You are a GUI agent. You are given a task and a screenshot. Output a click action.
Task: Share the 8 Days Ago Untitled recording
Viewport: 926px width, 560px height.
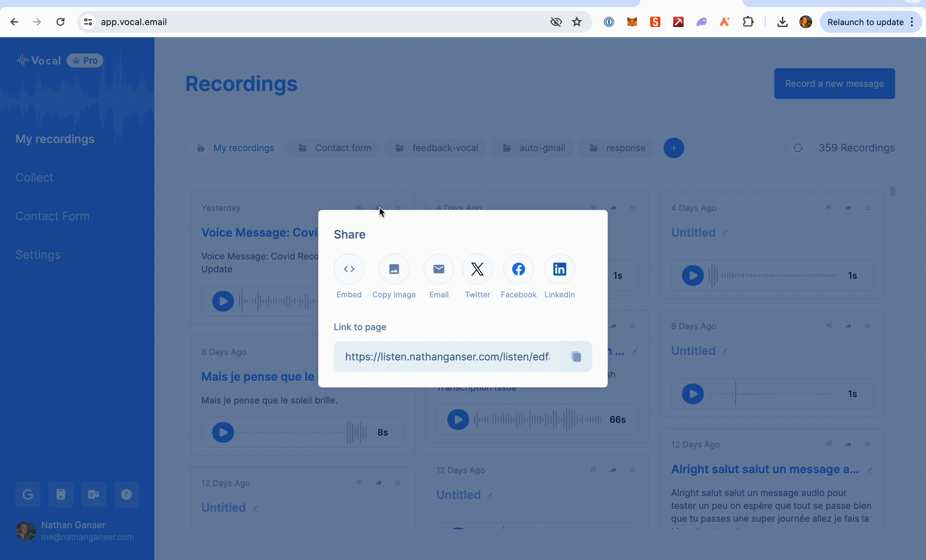[x=848, y=326]
